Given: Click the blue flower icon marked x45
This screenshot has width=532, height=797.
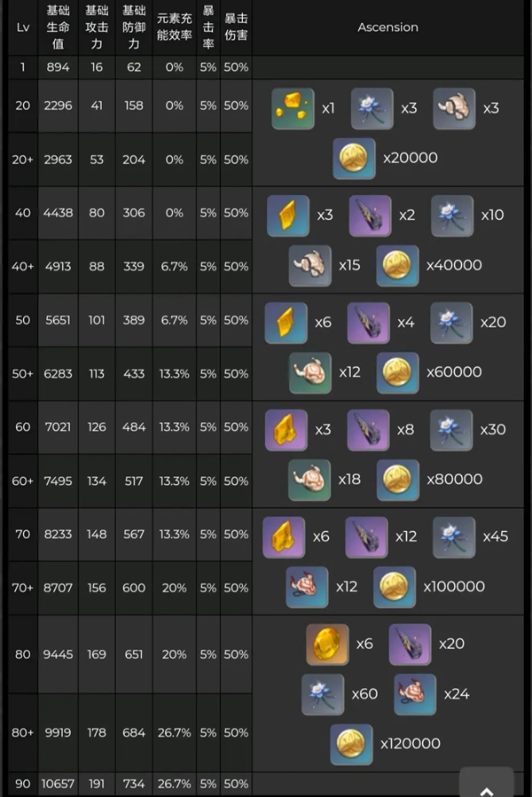Looking at the screenshot, I should (454, 536).
